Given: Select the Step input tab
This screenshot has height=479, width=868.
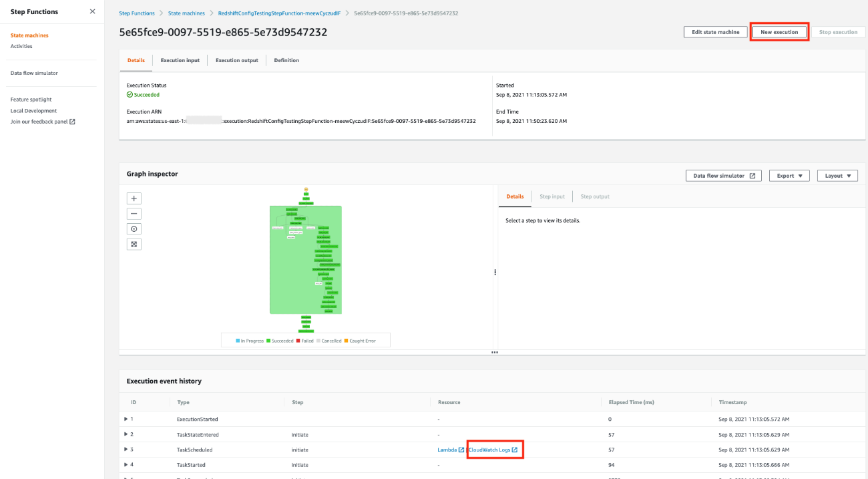Looking at the screenshot, I should [x=552, y=196].
